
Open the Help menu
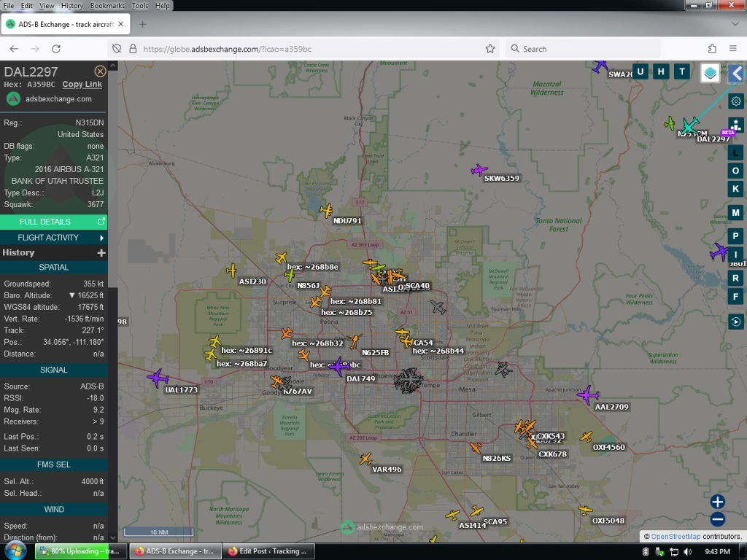(162, 6)
